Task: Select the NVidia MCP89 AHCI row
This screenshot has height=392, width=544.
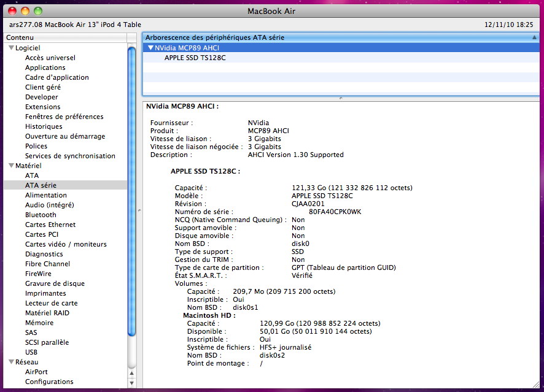Action: pyautogui.click(x=341, y=48)
